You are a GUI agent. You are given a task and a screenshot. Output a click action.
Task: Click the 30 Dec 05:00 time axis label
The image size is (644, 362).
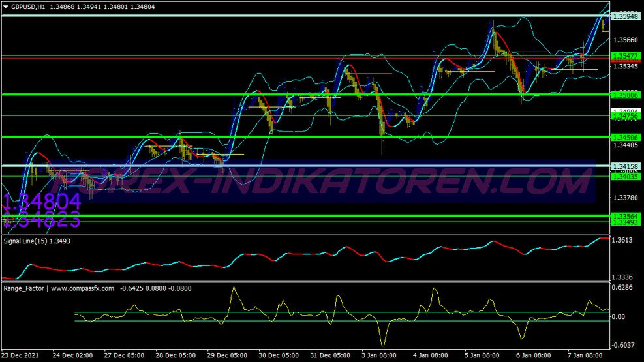click(279, 355)
